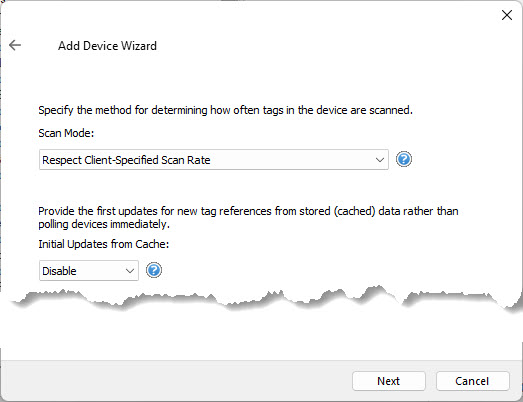Click the blue question mark beside scan rate
523x402 pixels.
tap(404, 159)
